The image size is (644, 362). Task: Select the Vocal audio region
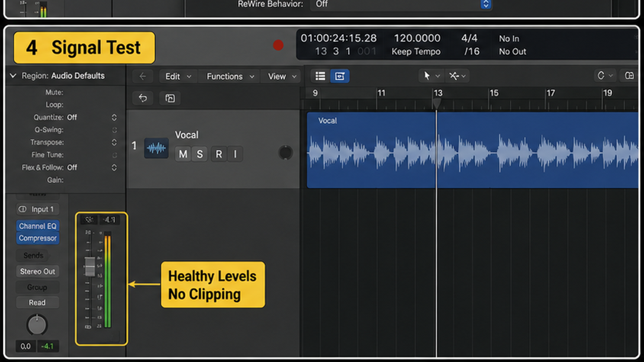(473, 150)
